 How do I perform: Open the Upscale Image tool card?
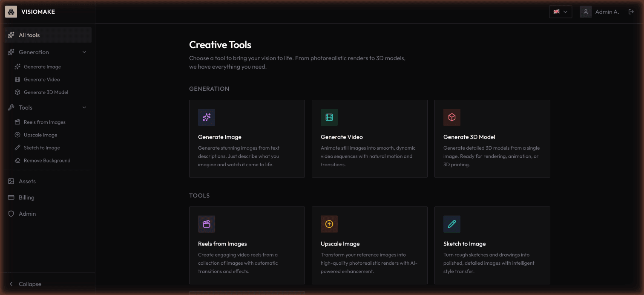pyautogui.click(x=369, y=245)
